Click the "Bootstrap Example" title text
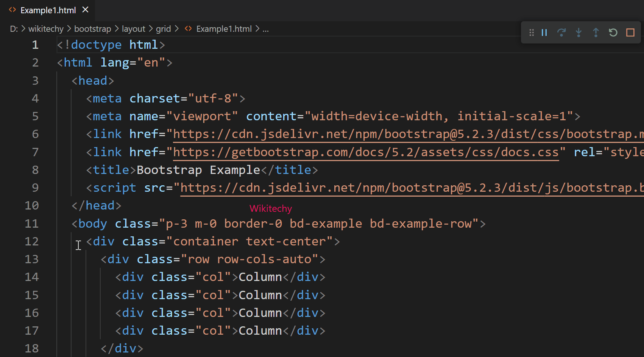The width and height of the screenshot is (644, 357). click(198, 170)
